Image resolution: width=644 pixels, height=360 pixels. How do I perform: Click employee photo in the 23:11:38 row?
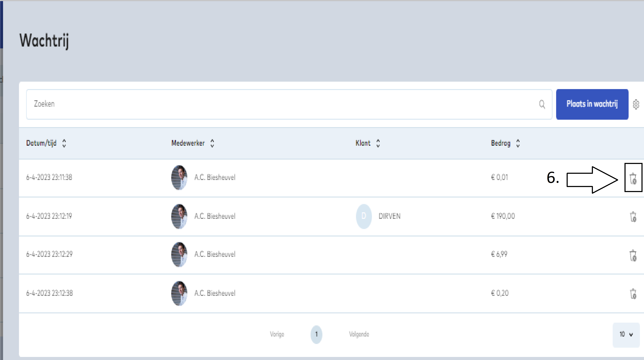coord(179,177)
